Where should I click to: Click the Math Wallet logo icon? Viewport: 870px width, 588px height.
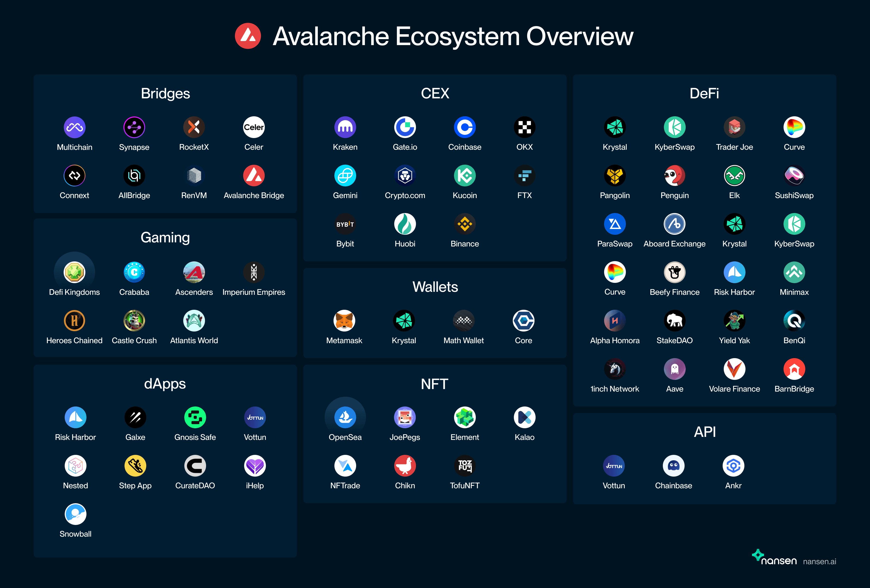tap(464, 321)
